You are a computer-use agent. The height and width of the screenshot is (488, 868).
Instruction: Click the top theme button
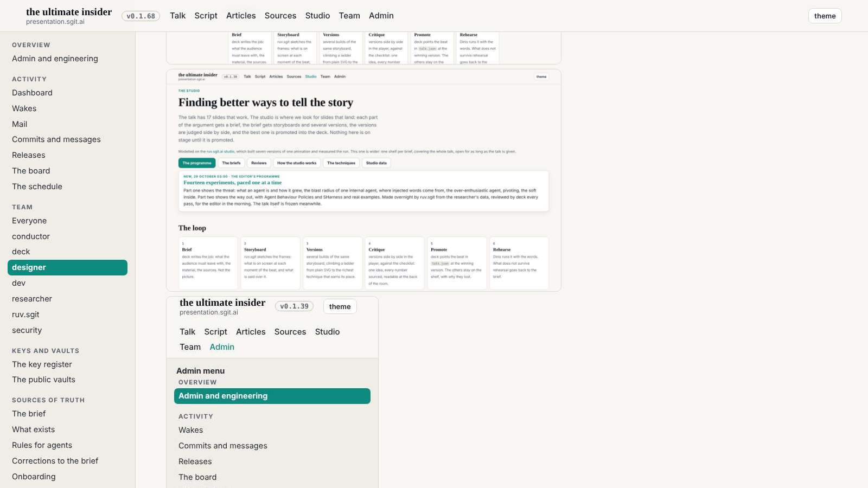[825, 16]
